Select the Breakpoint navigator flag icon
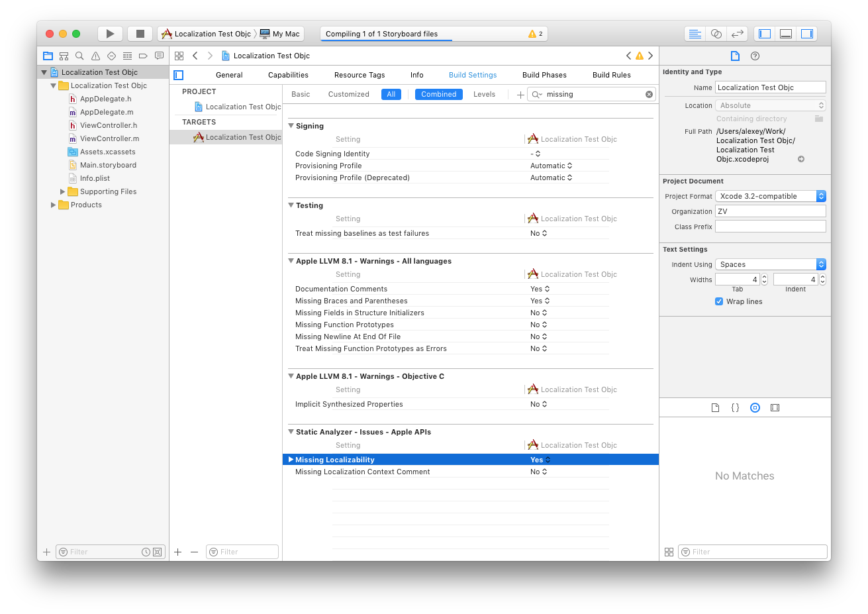Image resolution: width=868 pixels, height=614 pixels. [144, 56]
